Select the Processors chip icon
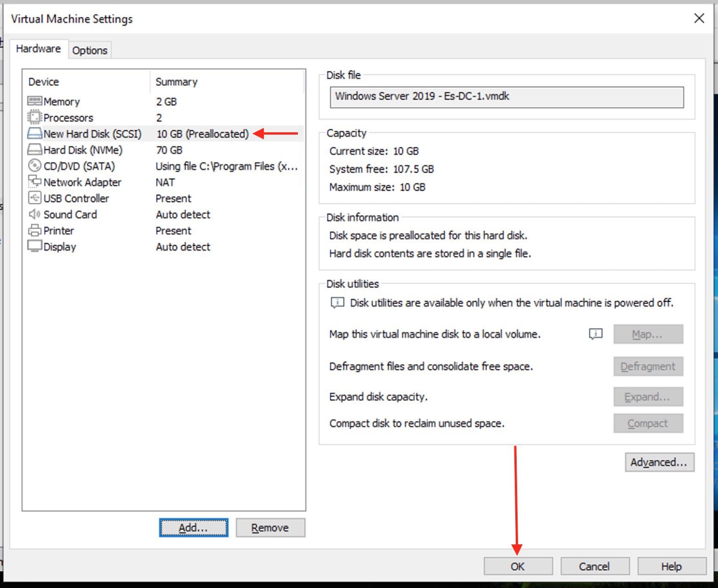The height and width of the screenshot is (588, 718). [34, 118]
